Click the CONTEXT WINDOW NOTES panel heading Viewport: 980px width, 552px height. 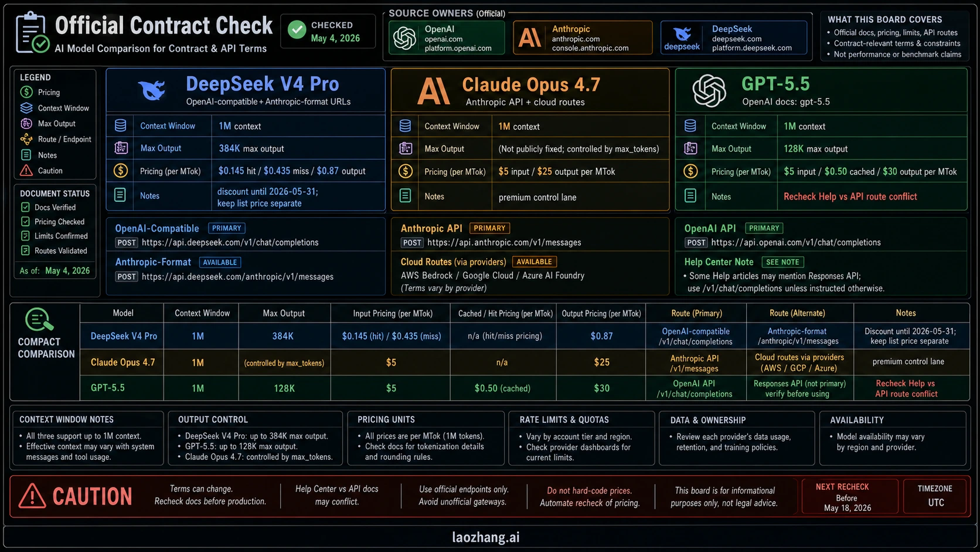click(x=66, y=419)
